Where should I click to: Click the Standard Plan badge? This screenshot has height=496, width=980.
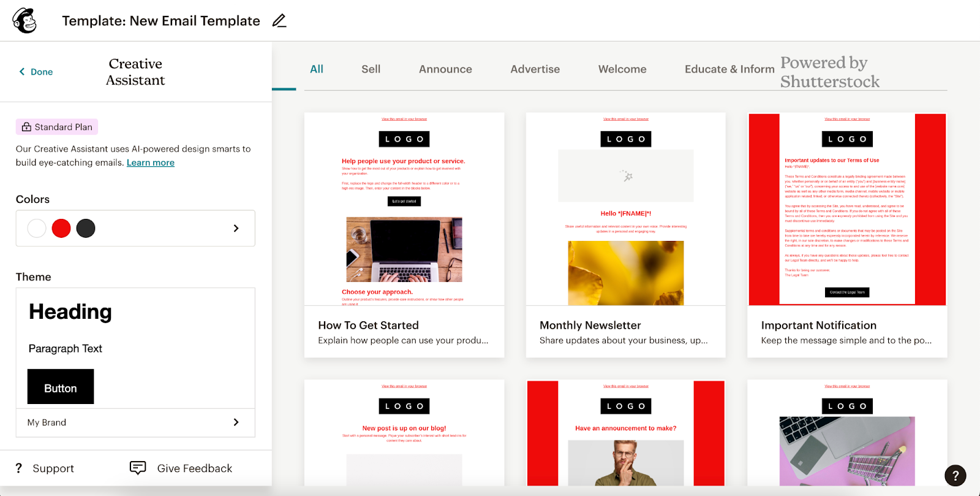click(x=57, y=127)
